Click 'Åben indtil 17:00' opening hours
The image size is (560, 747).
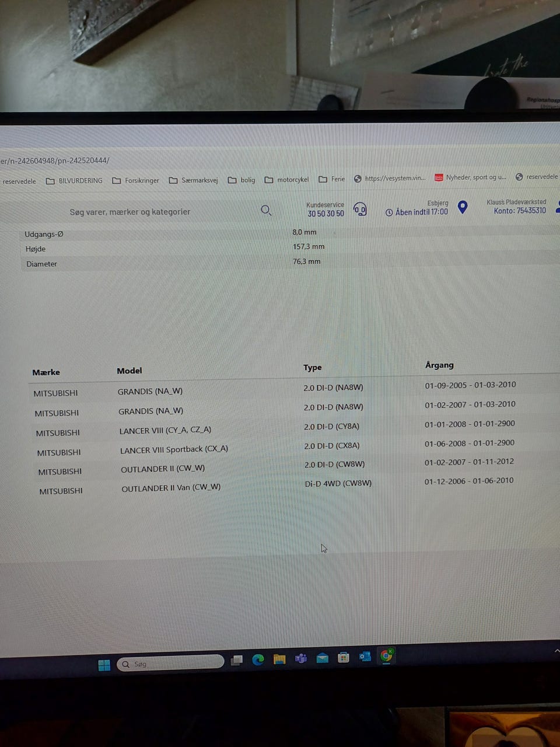(x=422, y=212)
